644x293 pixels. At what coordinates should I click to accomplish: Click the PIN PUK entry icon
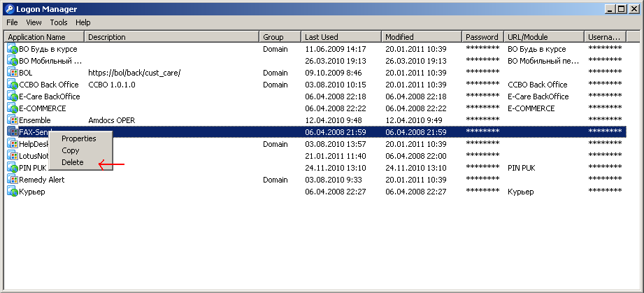click(x=13, y=168)
